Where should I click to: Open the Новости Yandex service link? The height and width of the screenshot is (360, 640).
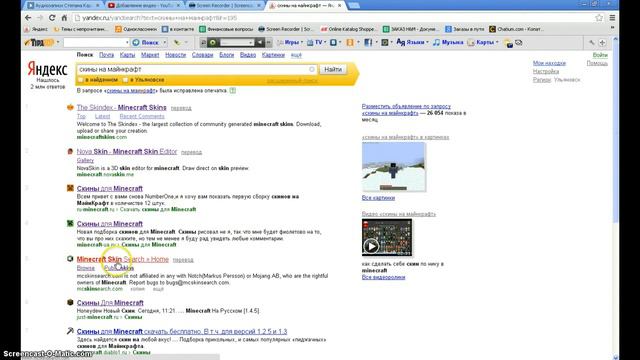[x=176, y=55]
